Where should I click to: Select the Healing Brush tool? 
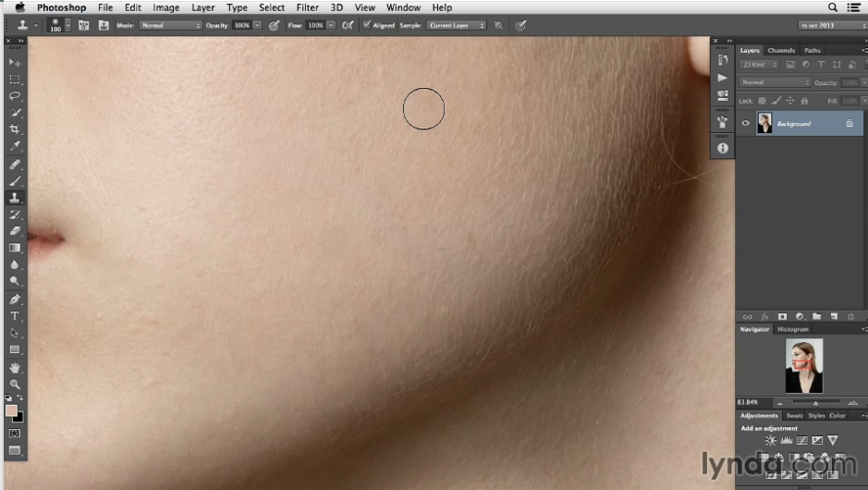coord(15,165)
